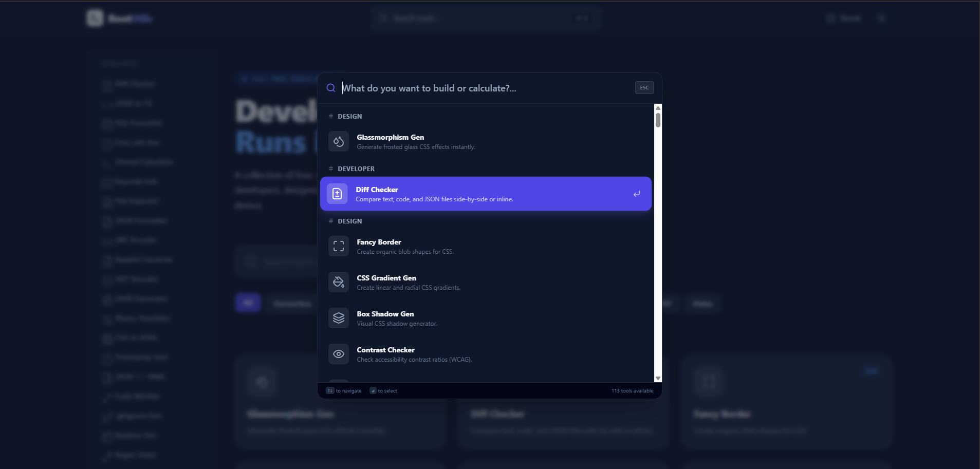Click the Contrast Checker eye icon

(338, 354)
